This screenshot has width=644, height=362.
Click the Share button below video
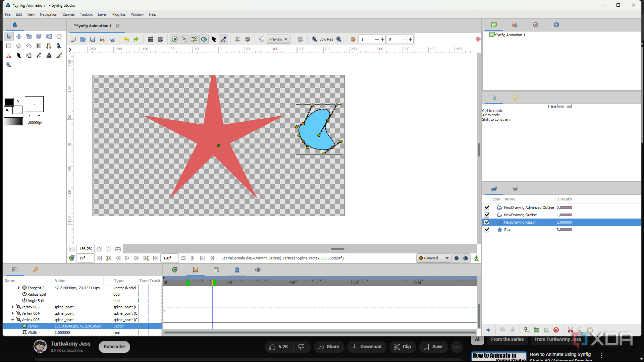coord(328,347)
